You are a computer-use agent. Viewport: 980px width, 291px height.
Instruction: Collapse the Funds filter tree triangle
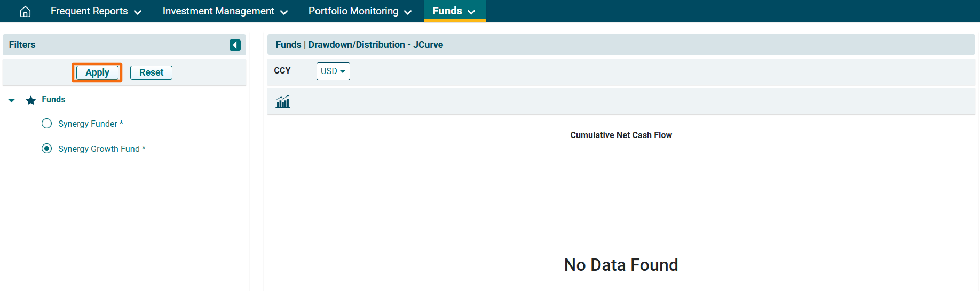click(x=12, y=100)
